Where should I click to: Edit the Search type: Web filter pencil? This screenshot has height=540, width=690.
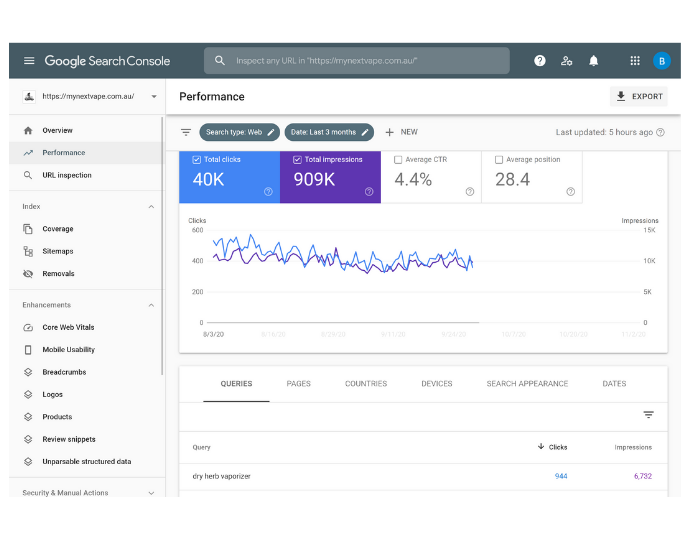(271, 132)
